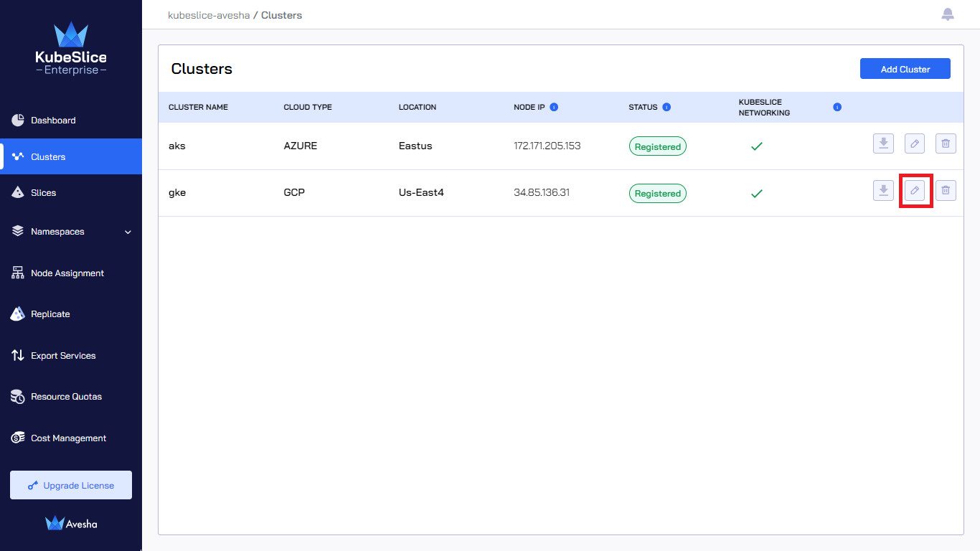This screenshot has height=551, width=980.
Task: Click the Clusters breadcrumb text
Action: (281, 15)
